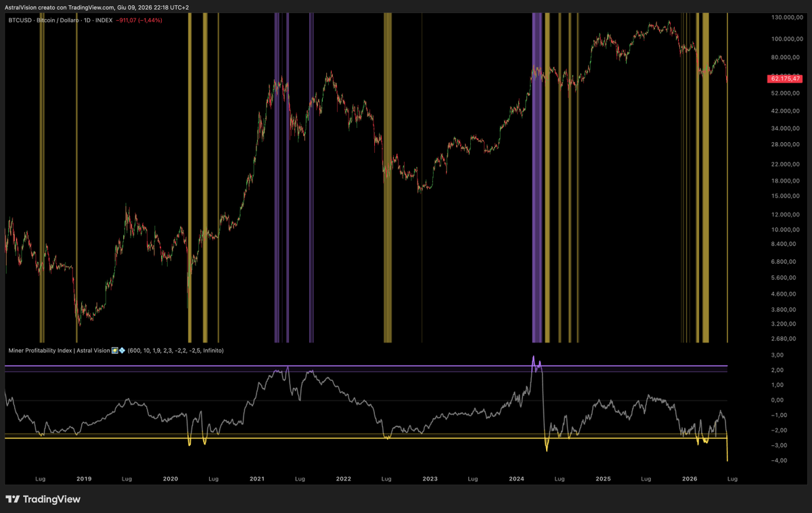Click the 10.000,00 price axis label
Image resolution: width=812 pixels, height=513 pixels.
786,230
